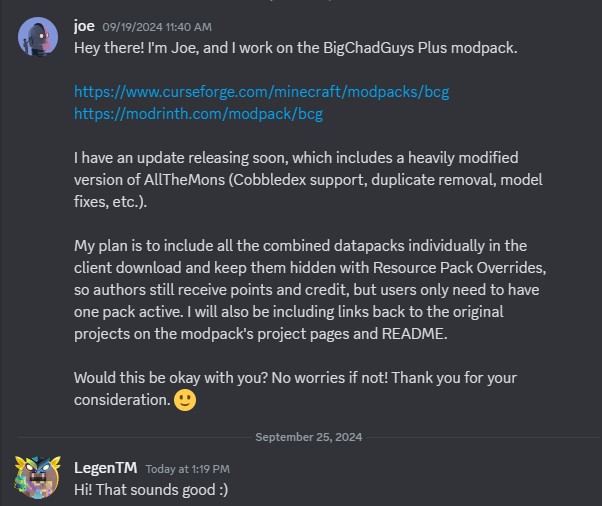The height and width of the screenshot is (506, 602).
Task: Click the LegenTM username
Action: pyautogui.click(x=103, y=467)
